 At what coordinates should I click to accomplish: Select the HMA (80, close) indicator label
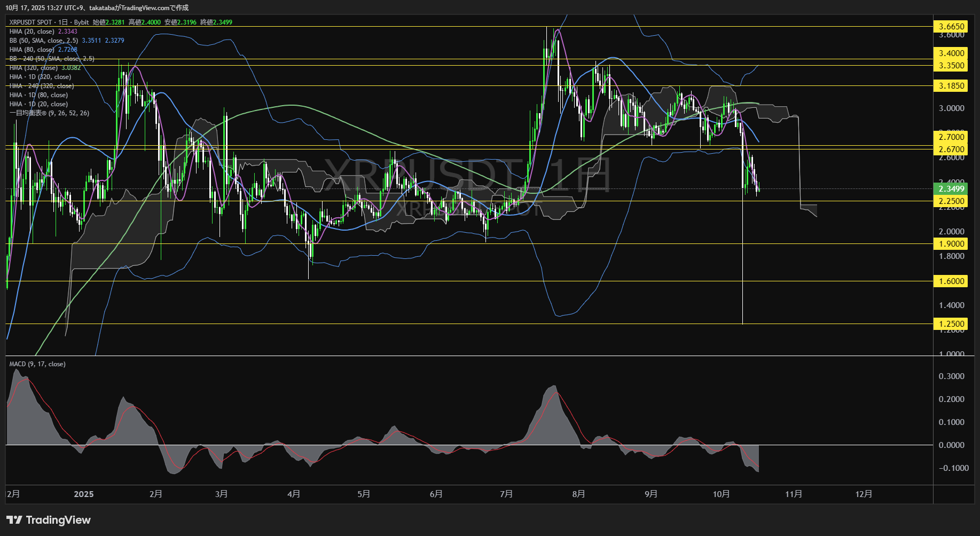click(x=32, y=50)
